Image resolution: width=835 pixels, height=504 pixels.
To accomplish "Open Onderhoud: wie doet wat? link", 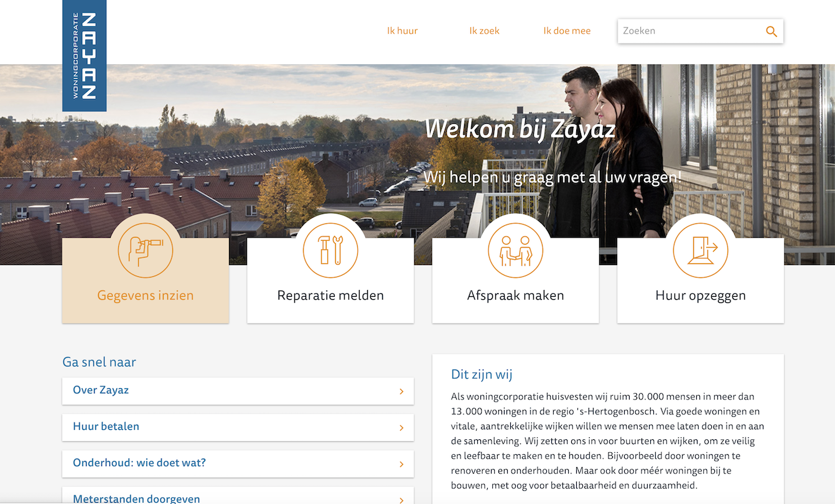I will [x=238, y=464].
